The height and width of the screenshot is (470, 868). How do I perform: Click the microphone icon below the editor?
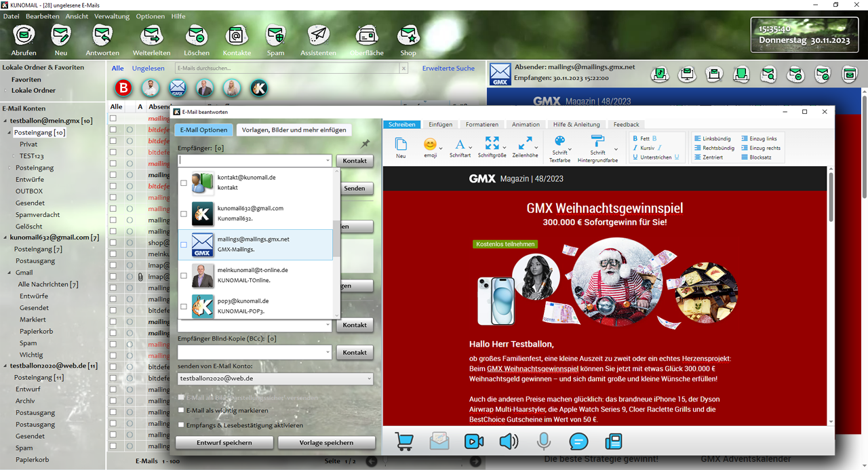[543, 442]
